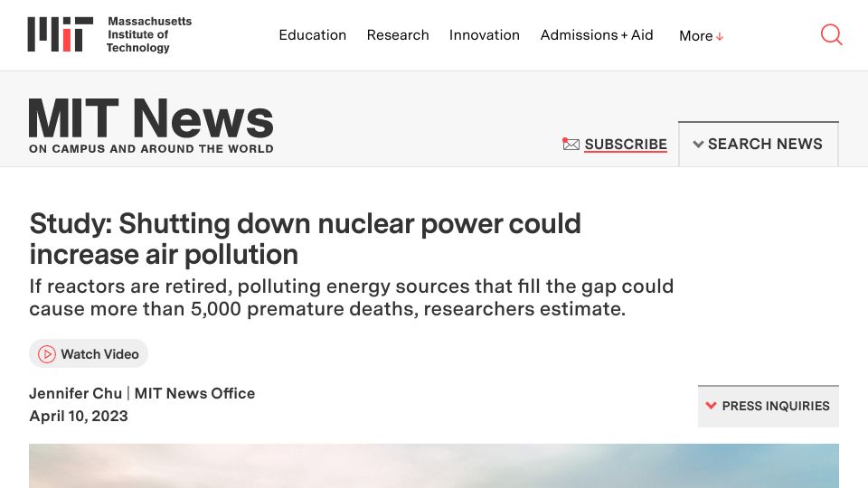Click the red chevron beside Press Inquiries
The image size is (868, 488).
tap(711, 406)
